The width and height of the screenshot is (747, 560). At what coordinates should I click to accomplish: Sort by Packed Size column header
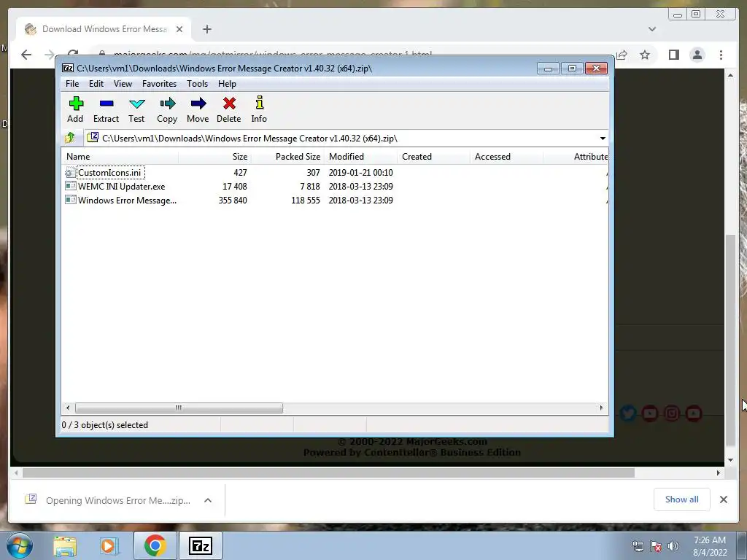[287, 157]
